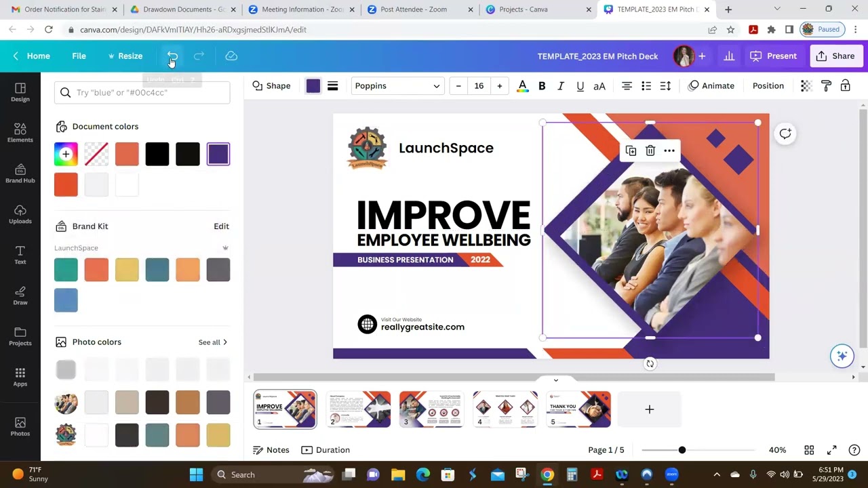Screen dimensions: 868x488
Task: Apply italic formatting
Action: coord(561,86)
